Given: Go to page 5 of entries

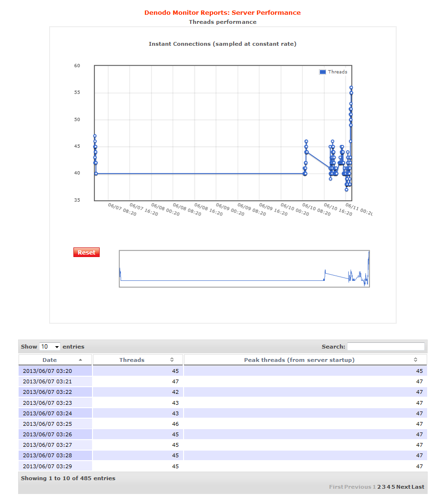Looking at the screenshot, I should point(393,487).
